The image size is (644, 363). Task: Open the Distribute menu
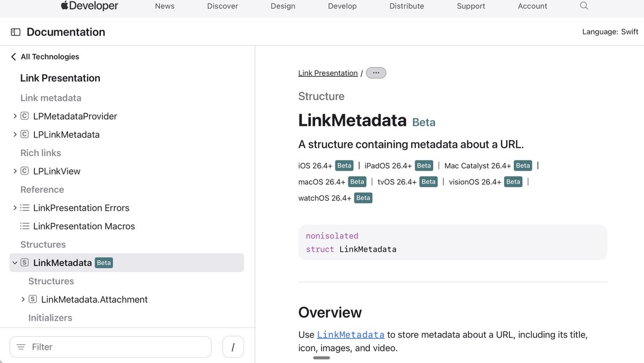[x=406, y=6]
